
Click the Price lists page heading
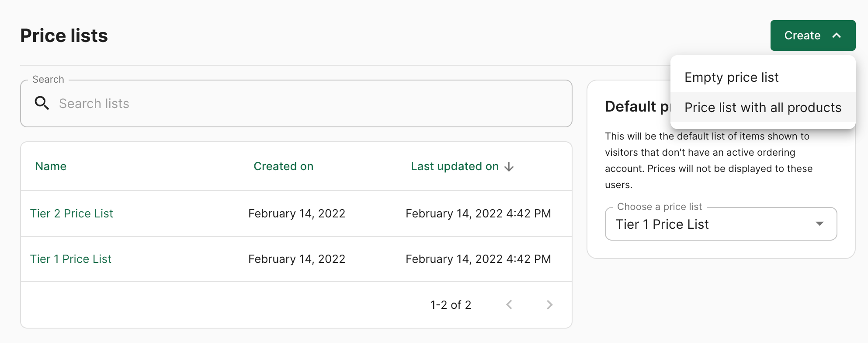pyautogui.click(x=64, y=35)
